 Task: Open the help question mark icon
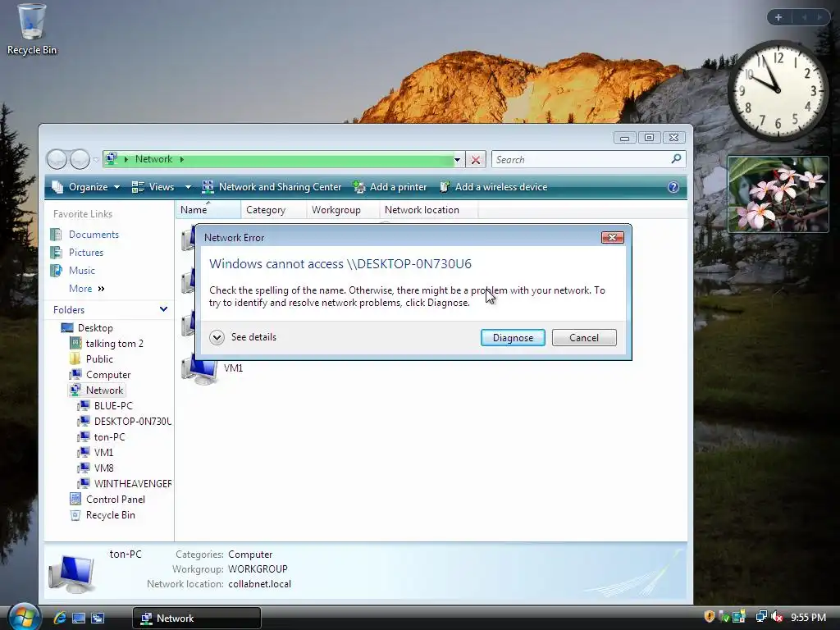pos(673,187)
